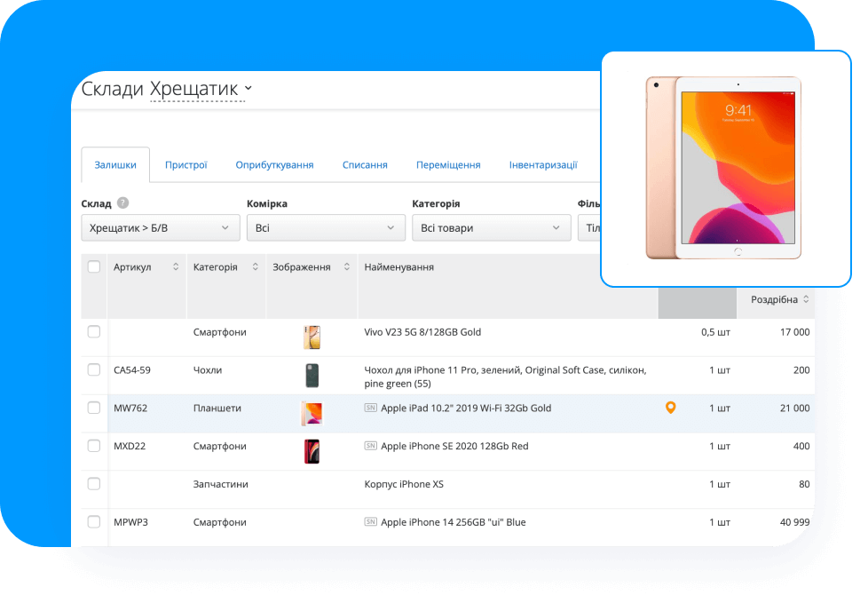The width and height of the screenshot is (868, 611).
Task: Click the sort arrows on Категорія column
Action: pos(256,267)
